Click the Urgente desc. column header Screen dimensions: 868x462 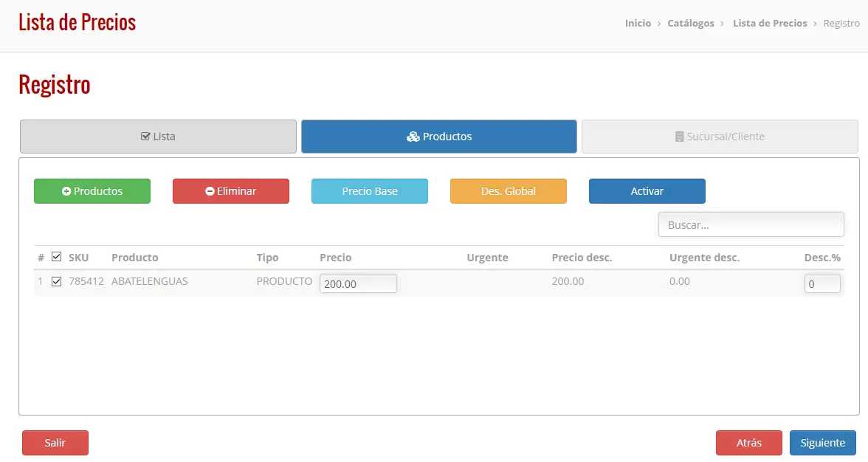point(705,258)
